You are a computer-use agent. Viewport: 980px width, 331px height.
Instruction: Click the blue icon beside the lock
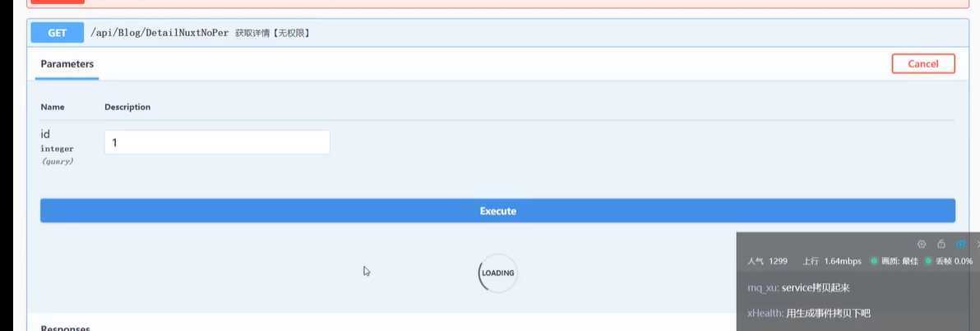[960, 244]
